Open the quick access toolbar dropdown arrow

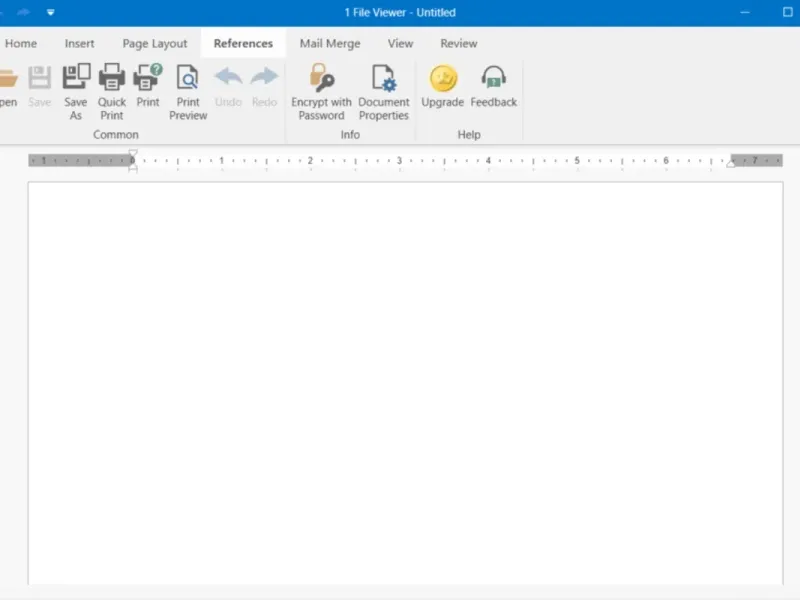click(x=51, y=12)
